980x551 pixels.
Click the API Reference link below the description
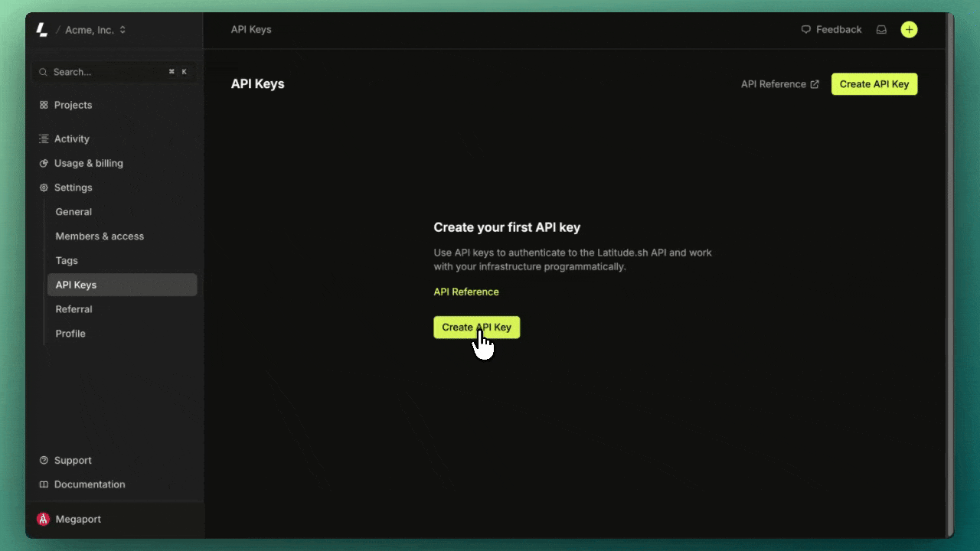coord(466,292)
